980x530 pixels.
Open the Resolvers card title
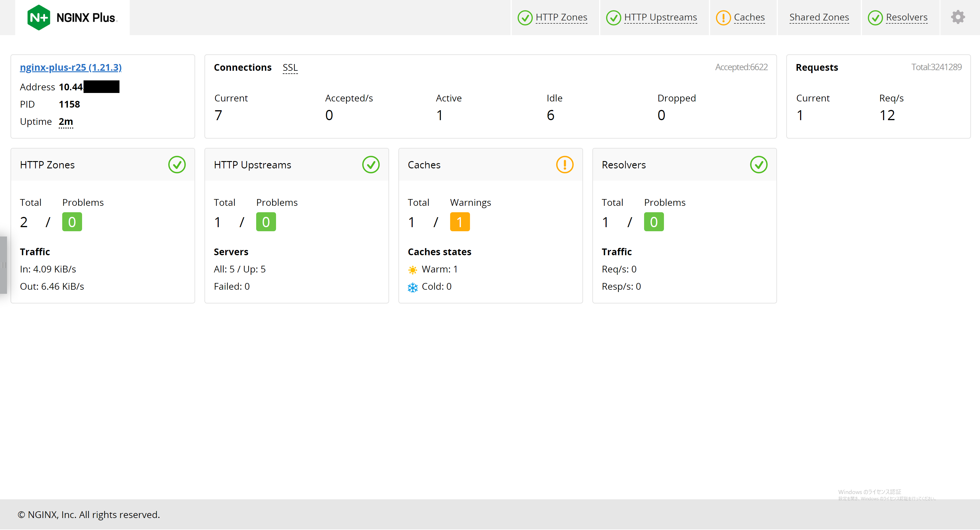[624, 165]
